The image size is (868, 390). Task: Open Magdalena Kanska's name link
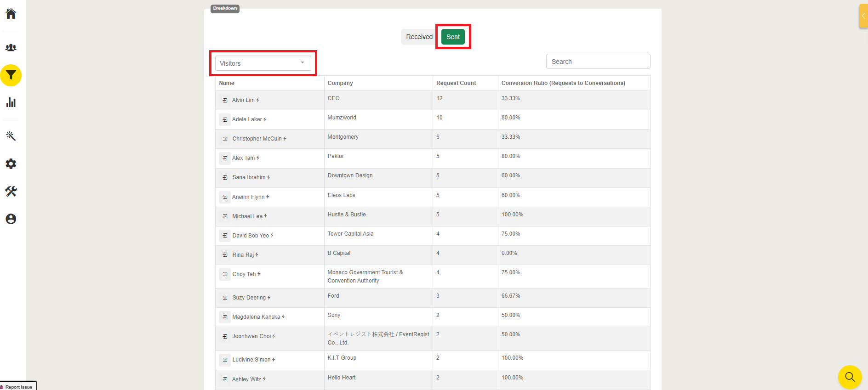tap(256, 317)
